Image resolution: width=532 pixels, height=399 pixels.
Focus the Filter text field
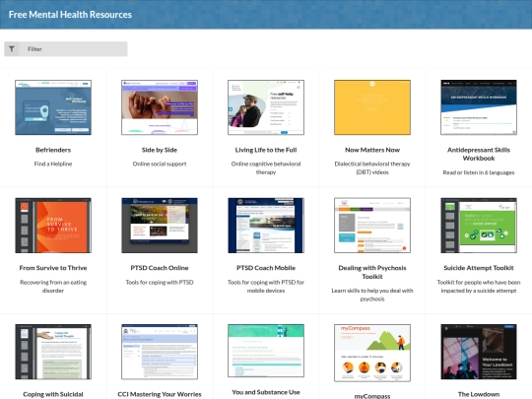73,49
